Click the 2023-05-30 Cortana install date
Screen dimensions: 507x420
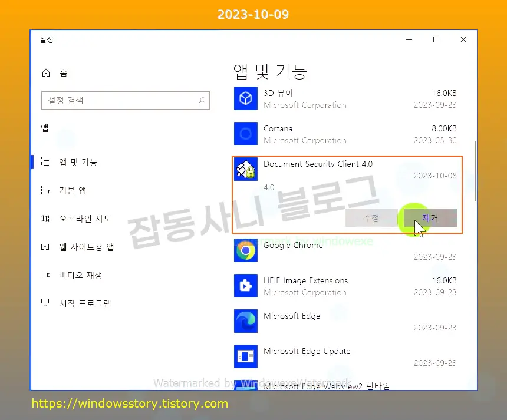click(435, 141)
